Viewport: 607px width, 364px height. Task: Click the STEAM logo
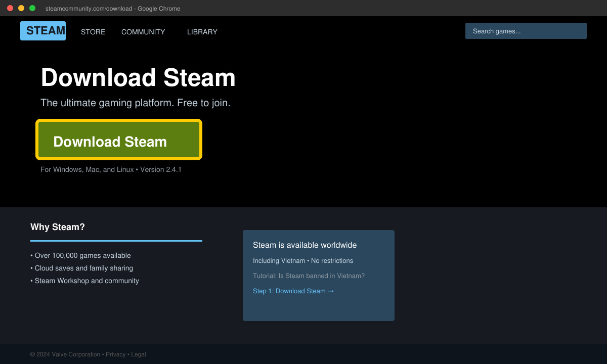click(43, 31)
